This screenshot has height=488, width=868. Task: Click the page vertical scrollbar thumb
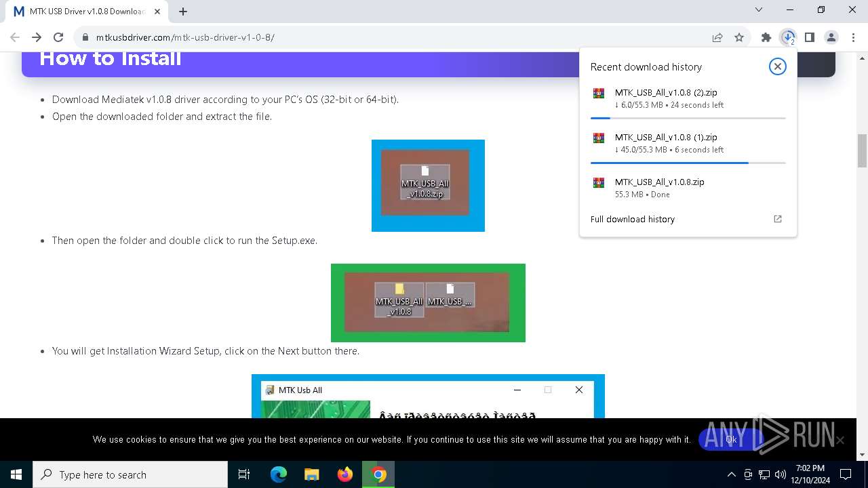[x=862, y=150]
